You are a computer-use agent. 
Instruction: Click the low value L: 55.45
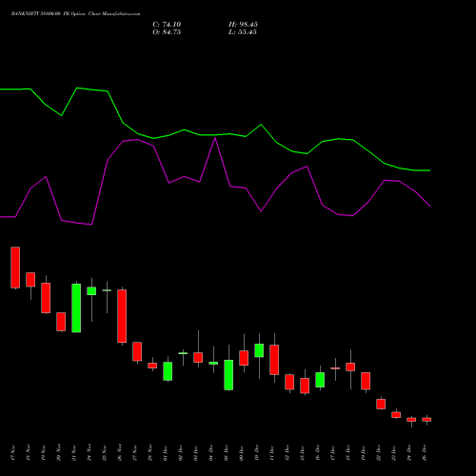[x=243, y=32]
